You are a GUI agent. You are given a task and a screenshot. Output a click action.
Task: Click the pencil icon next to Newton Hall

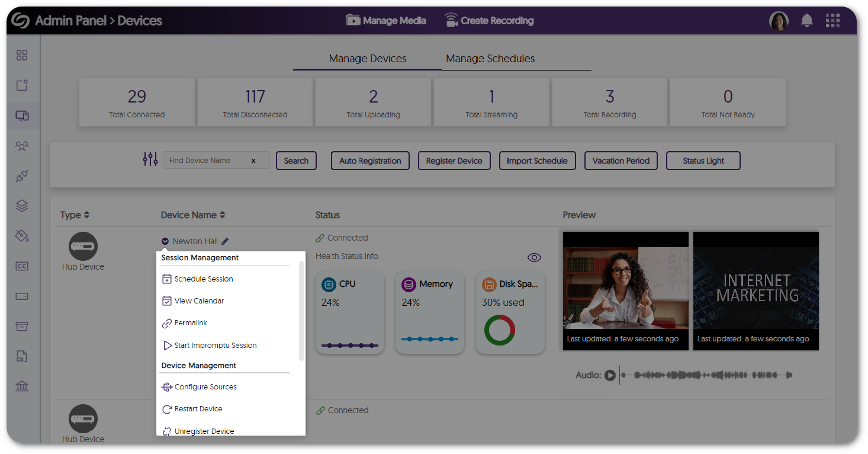pyautogui.click(x=225, y=241)
